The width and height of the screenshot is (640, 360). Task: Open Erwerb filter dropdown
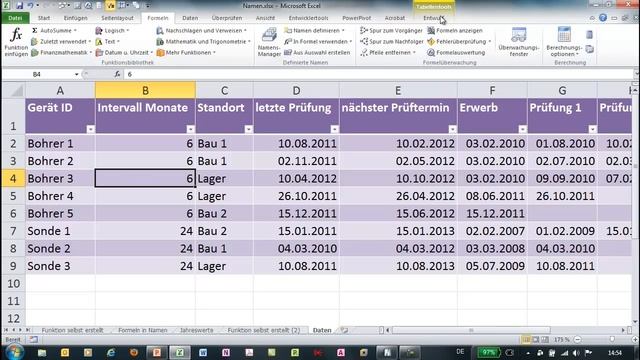pos(522,129)
